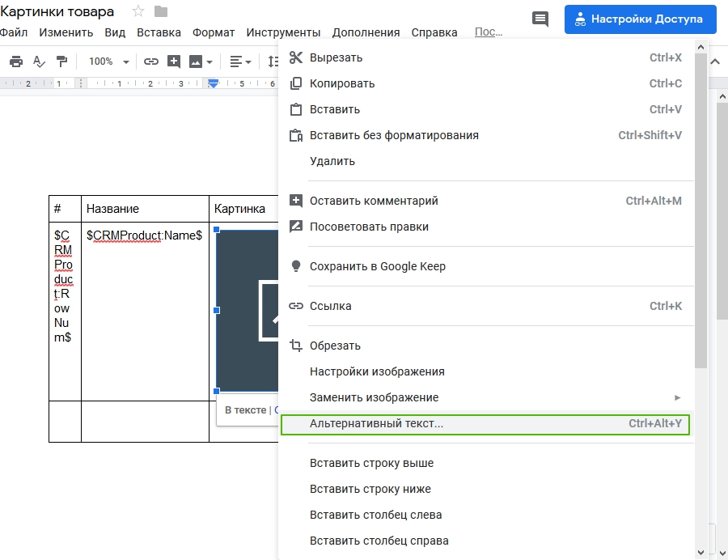The image size is (728, 560).
Task: Open the Вставка menu
Action: [x=159, y=32]
